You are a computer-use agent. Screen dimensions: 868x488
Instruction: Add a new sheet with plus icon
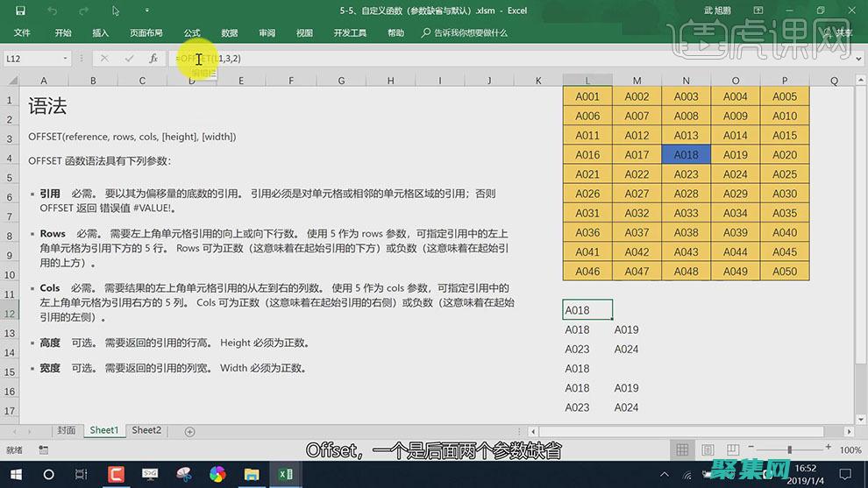pos(190,432)
